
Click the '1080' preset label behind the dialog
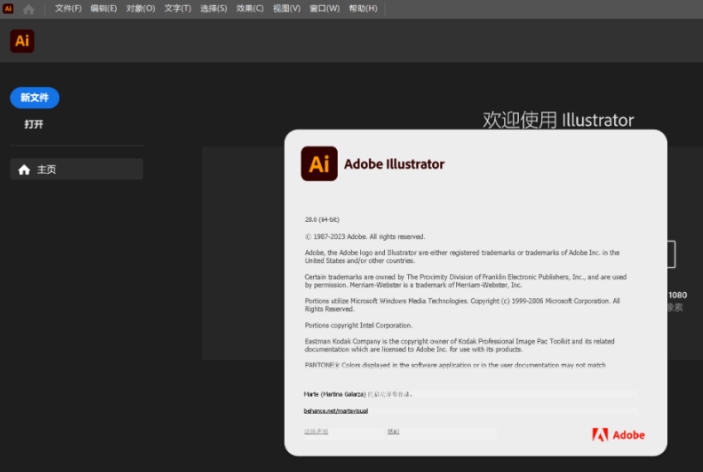677,295
